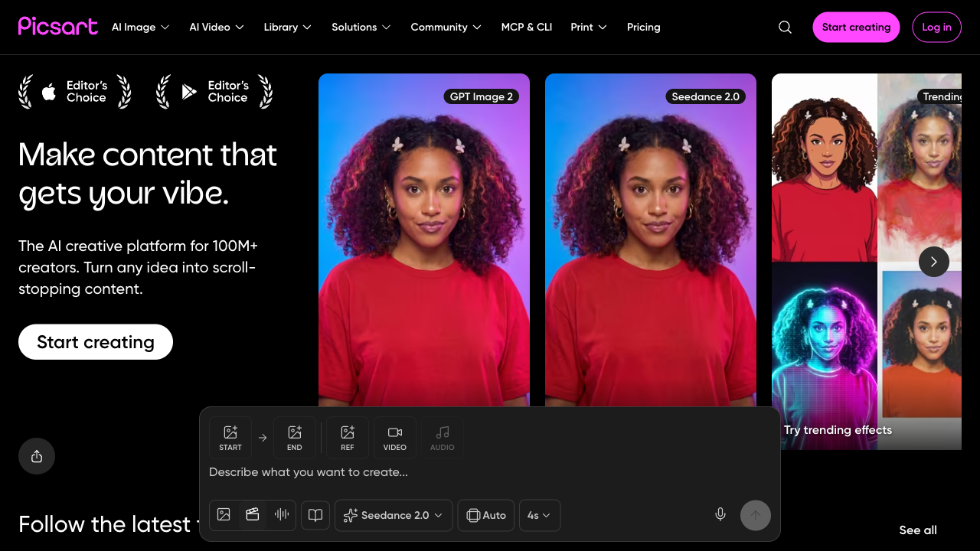The image size is (980, 551).
Task: Click the next carousel arrow
Action: click(934, 262)
